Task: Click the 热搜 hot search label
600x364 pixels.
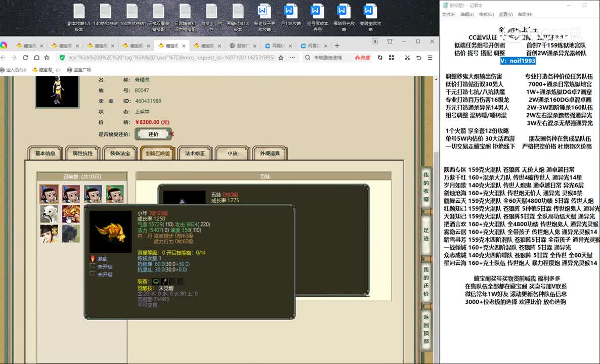Action: [x=362, y=58]
